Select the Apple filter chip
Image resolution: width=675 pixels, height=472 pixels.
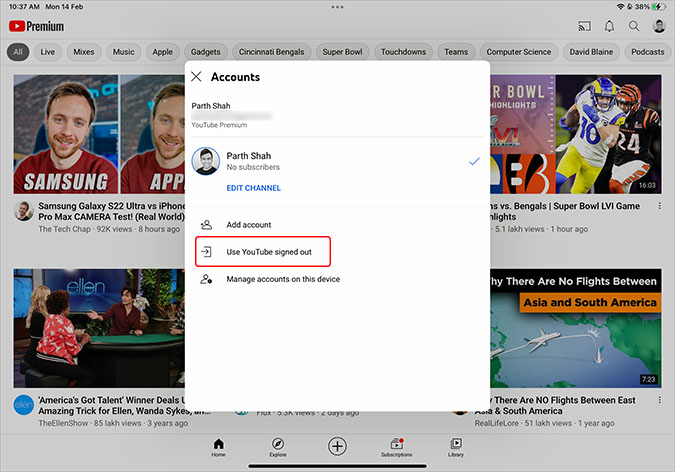click(162, 52)
